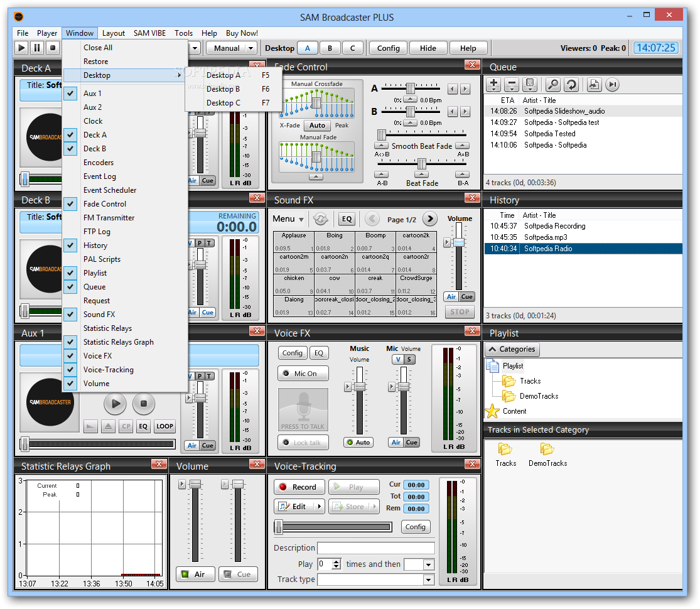Screen dimensions: 700x609
Task: Toggle the Aux 1 LOOP button
Action: click(164, 426)
